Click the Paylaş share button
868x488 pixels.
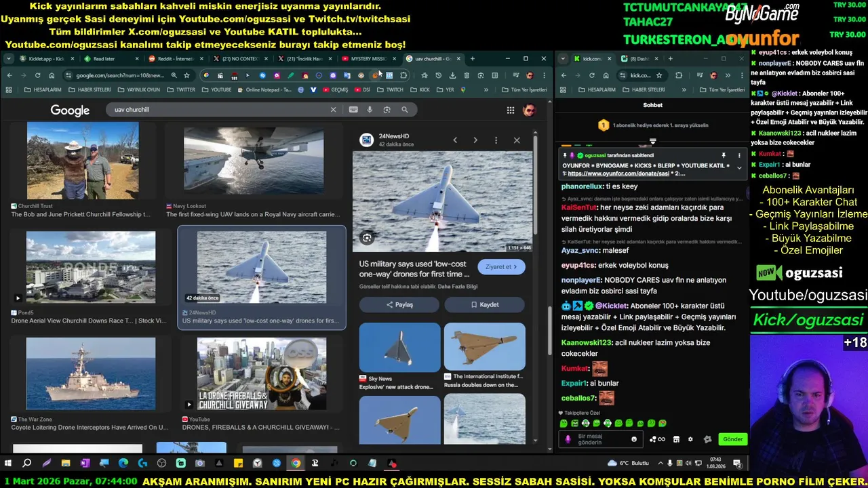399,305
